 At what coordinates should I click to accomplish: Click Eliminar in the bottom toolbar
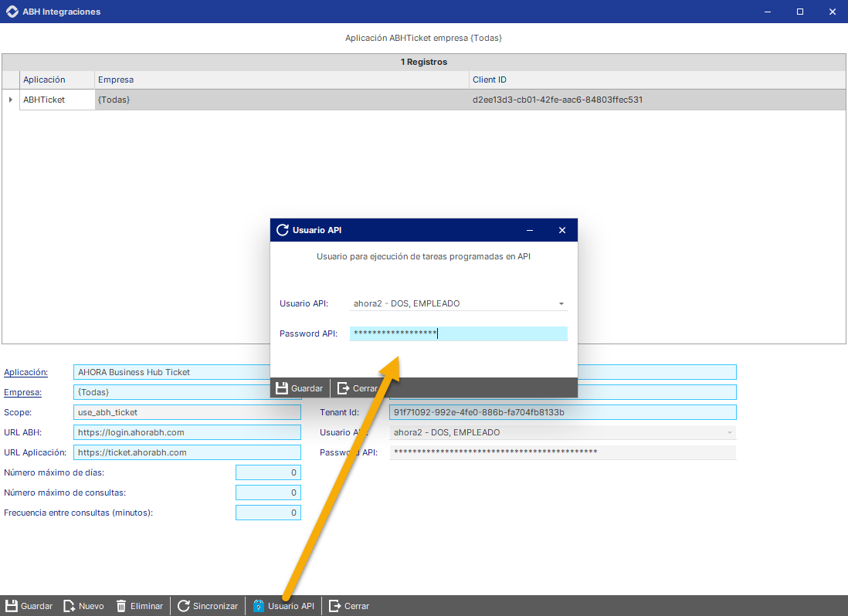(140, 606)
